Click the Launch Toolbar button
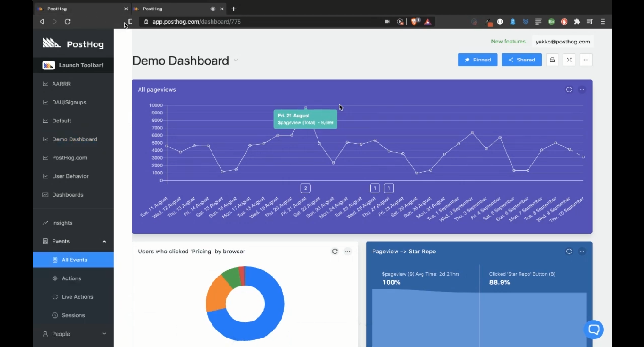Image resolution: width=644 pixels, height=347 pixels. point(73,65)
